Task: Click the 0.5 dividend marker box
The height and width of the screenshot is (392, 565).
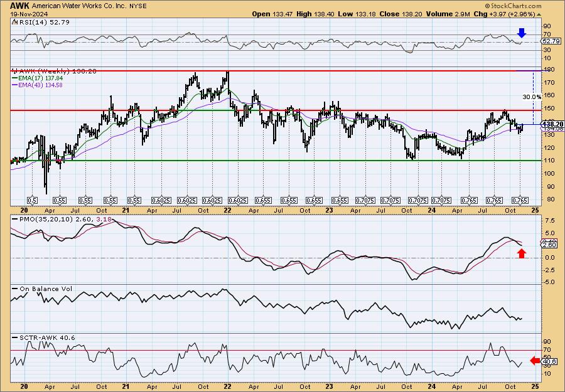Action: (32, 201)
